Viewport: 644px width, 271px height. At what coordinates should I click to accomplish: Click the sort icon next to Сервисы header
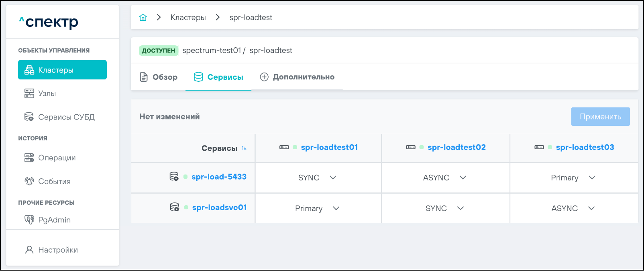(x=244, y=148)
